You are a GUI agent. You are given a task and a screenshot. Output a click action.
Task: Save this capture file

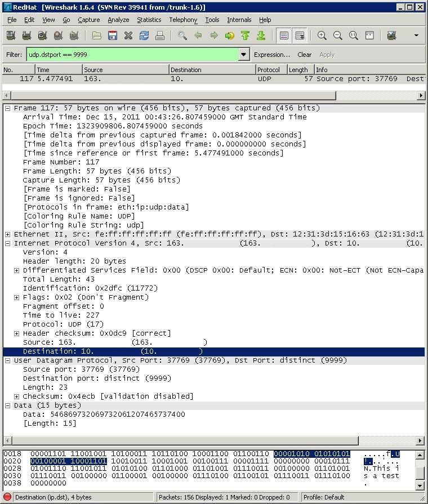pos(112,35)
